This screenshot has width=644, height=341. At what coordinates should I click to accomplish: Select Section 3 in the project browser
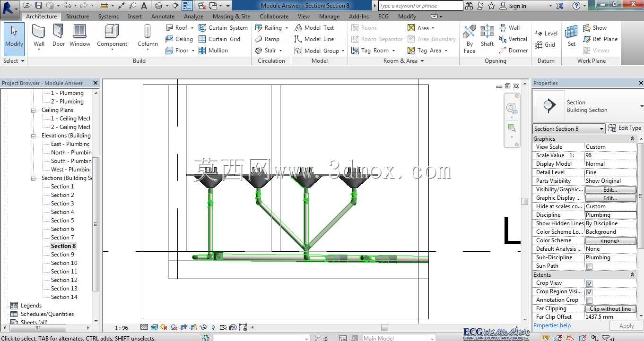(x=62, y=204)
